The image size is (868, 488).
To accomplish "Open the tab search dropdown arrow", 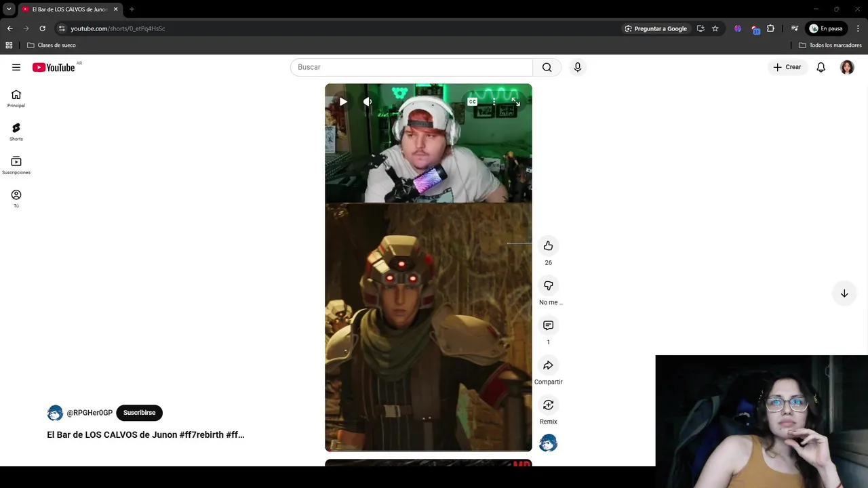I will point(9,9).
